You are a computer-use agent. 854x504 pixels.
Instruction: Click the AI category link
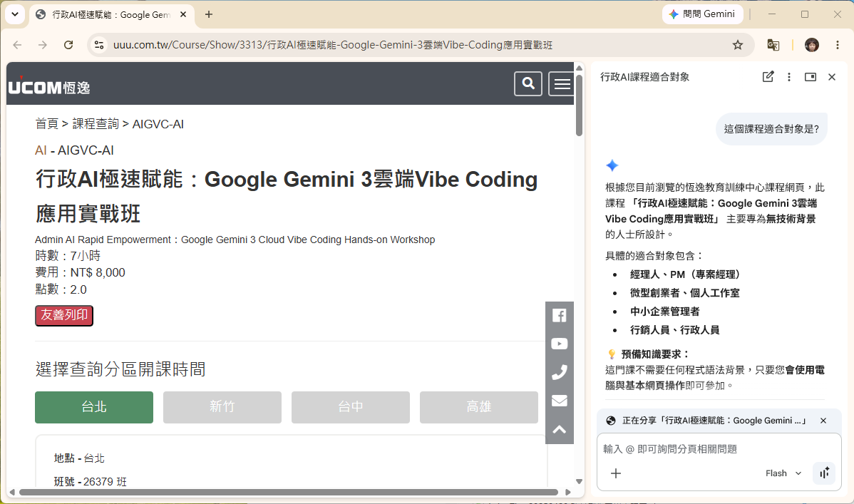(x=41, y=150)
